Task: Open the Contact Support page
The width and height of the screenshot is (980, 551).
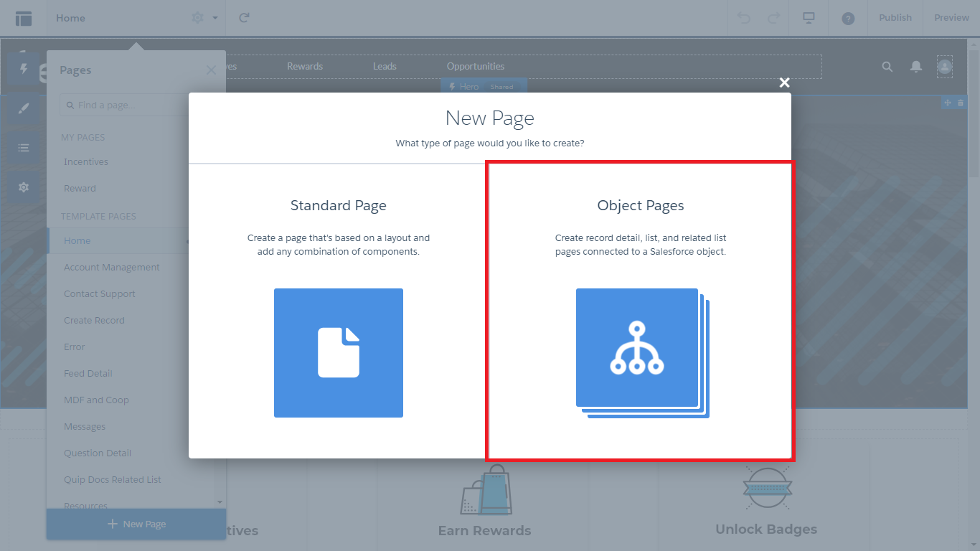Action: tap(100, 294)
